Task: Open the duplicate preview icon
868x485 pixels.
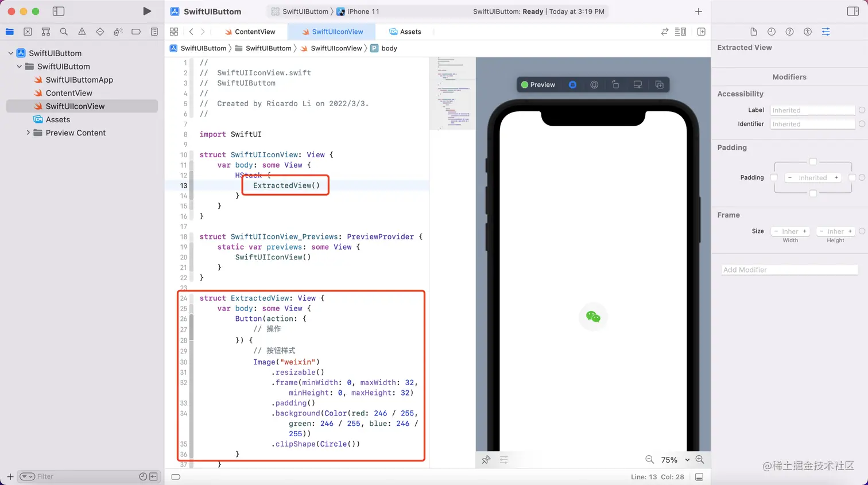Action: (660, 84)
